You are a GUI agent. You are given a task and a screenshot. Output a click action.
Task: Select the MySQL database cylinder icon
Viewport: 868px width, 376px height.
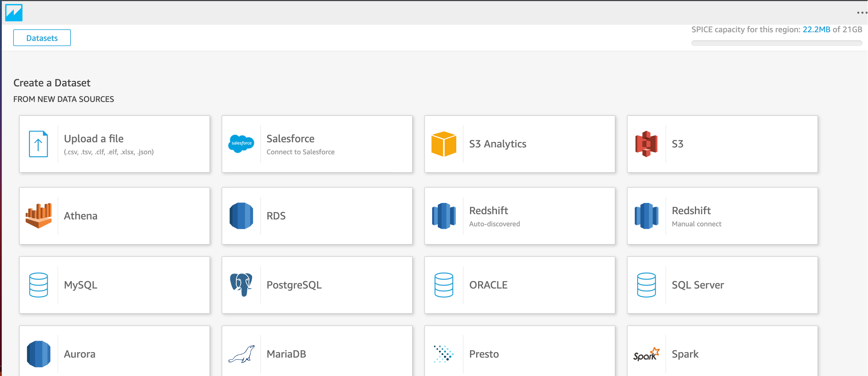coord(38,285)
